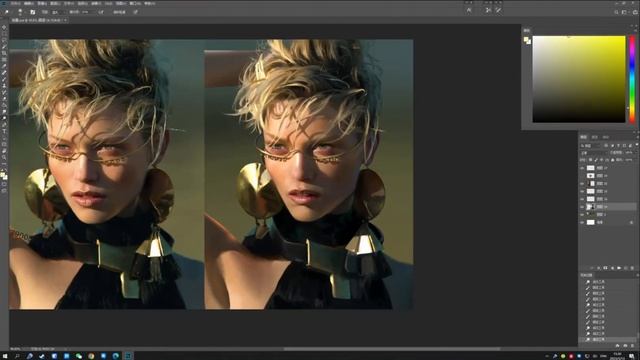Click the Color panel foreground swatch
The height and width of the screenshot is (360, 640).
coord(526,39)
